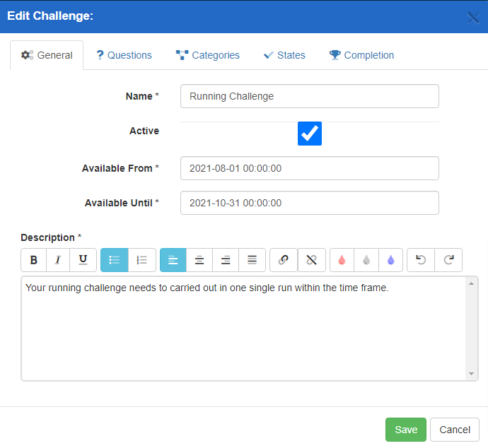This screenshot has height=448, width=488.
Task: Click the Available From date field
Action: tap(309, 168)
